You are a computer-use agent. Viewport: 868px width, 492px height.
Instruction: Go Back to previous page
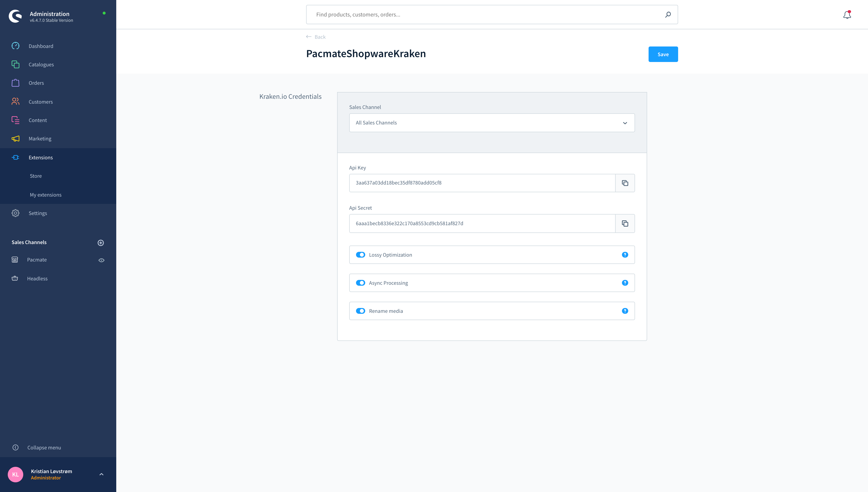[320, 37]
